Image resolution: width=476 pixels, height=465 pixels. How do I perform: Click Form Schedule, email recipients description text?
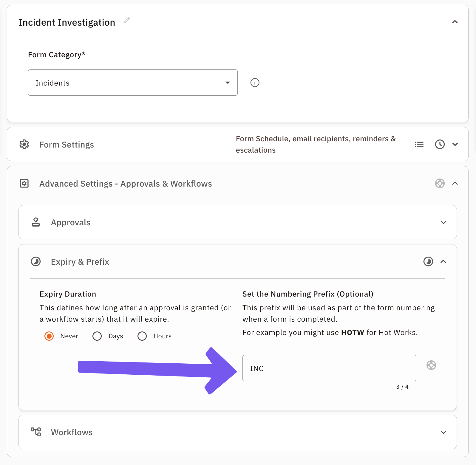click(316, 144)
